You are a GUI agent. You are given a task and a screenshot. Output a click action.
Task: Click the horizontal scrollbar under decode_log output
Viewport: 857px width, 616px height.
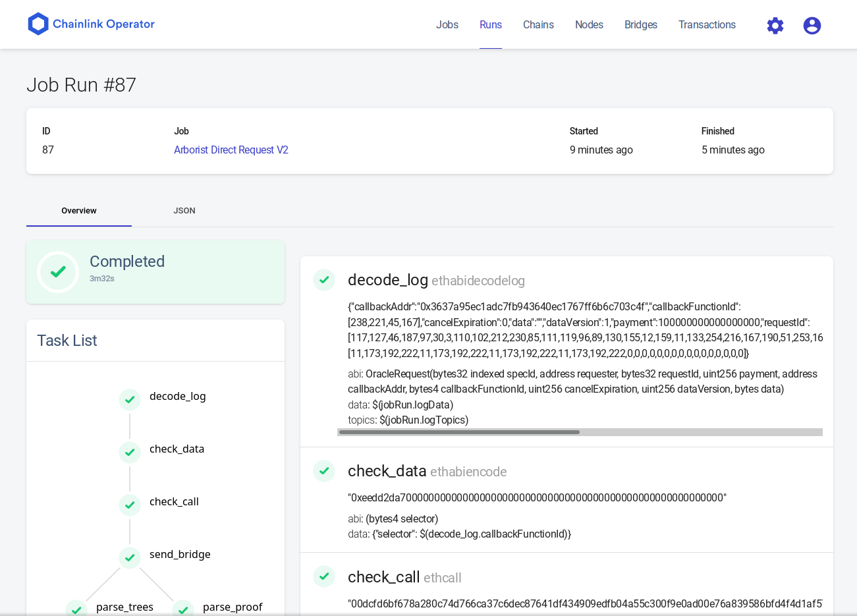click(x=459, y=432)
